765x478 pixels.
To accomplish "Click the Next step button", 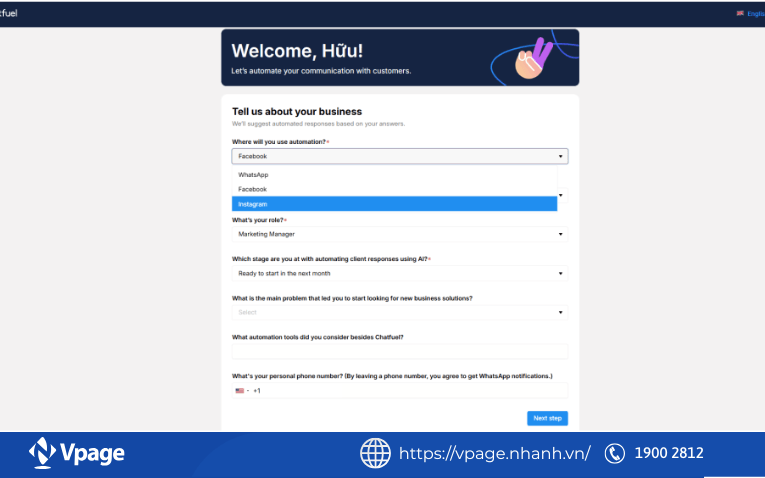I will [x=547, y=418].
